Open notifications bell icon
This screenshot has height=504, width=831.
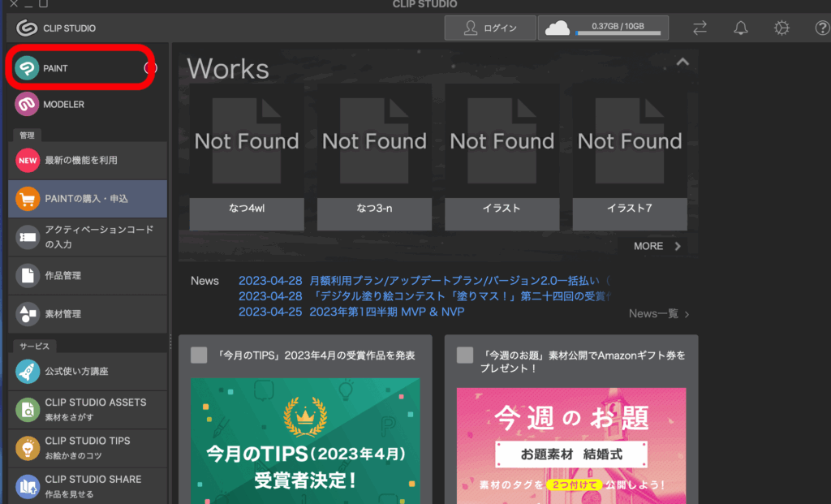[740, 28]
